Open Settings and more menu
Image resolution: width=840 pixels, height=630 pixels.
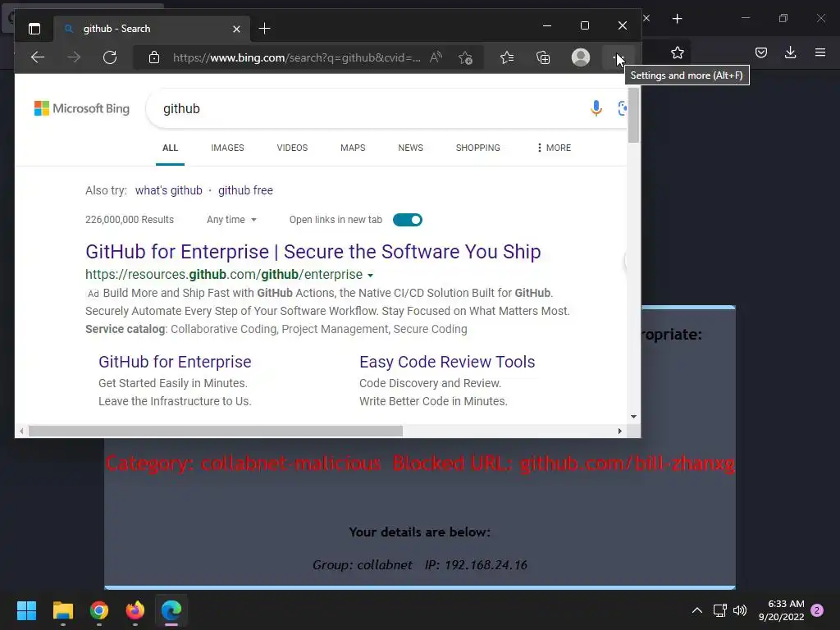[x=617, y=57]
